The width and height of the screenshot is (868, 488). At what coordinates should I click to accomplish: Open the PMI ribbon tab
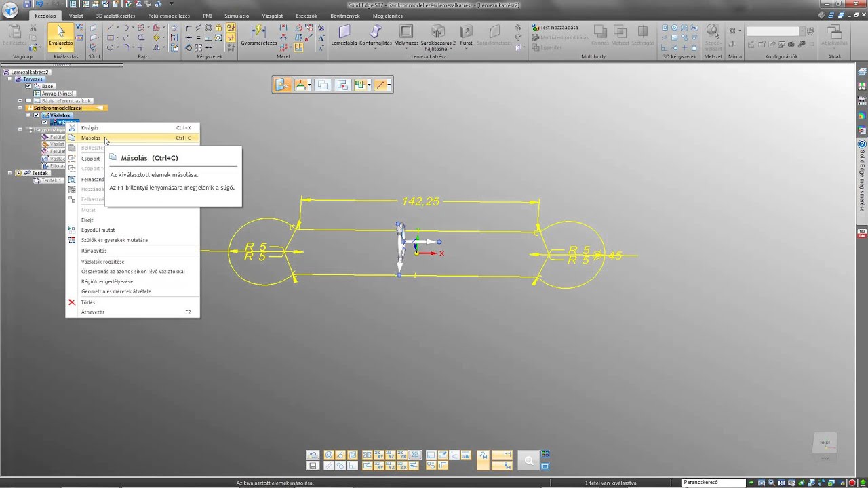pos(208,16)
